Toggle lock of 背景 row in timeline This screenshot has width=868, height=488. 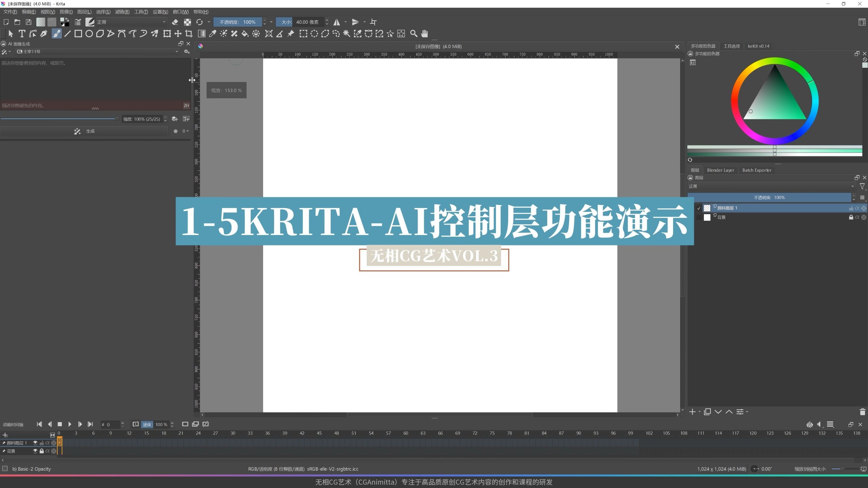pos(41,451)
